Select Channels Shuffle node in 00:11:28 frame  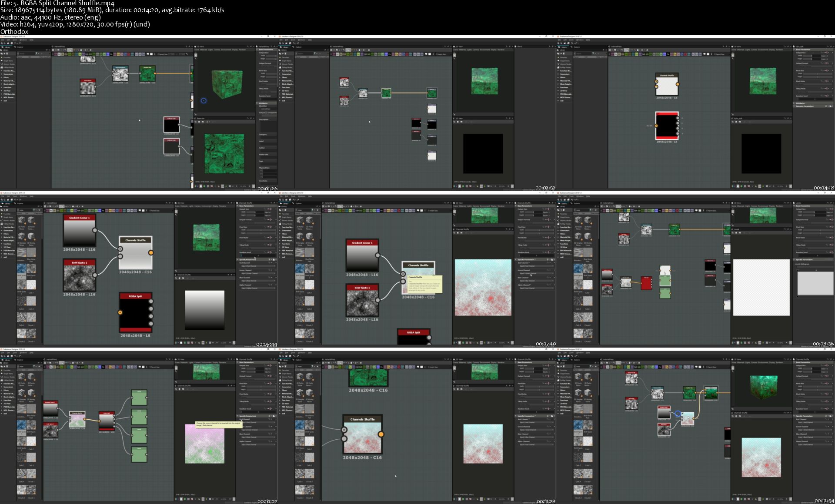pyautogui.click(x=362, y=434)
